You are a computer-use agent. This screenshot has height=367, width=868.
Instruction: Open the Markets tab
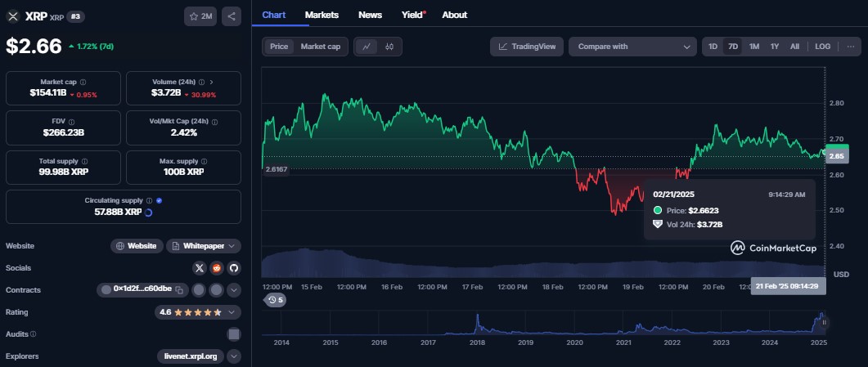point(322,15)
